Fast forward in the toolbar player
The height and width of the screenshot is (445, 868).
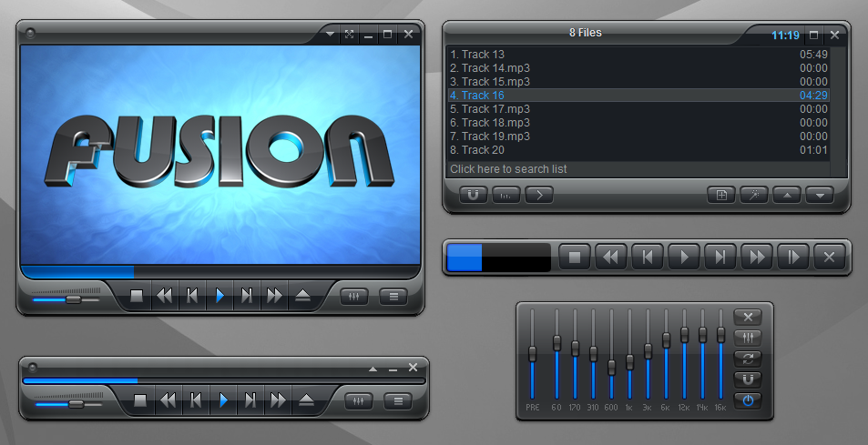click(x=757, y=257)
